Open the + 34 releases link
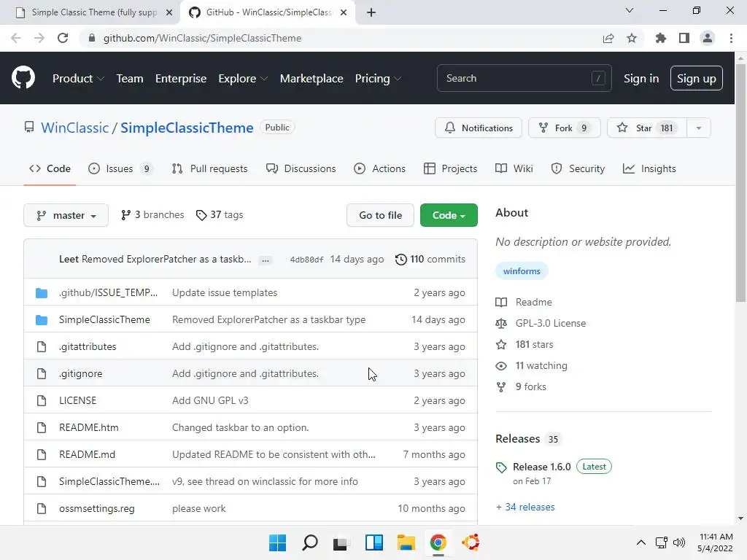Image resolution: width=747 pixels, height=560 pixels. [x=525, y=507]
